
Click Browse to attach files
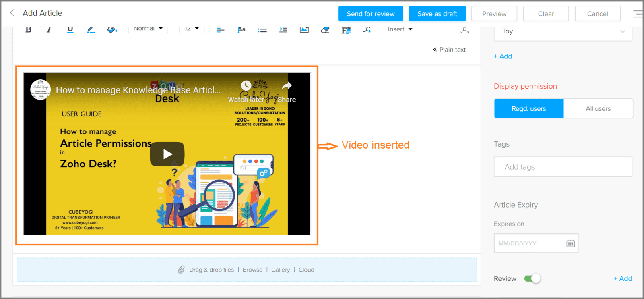[252, 270]
